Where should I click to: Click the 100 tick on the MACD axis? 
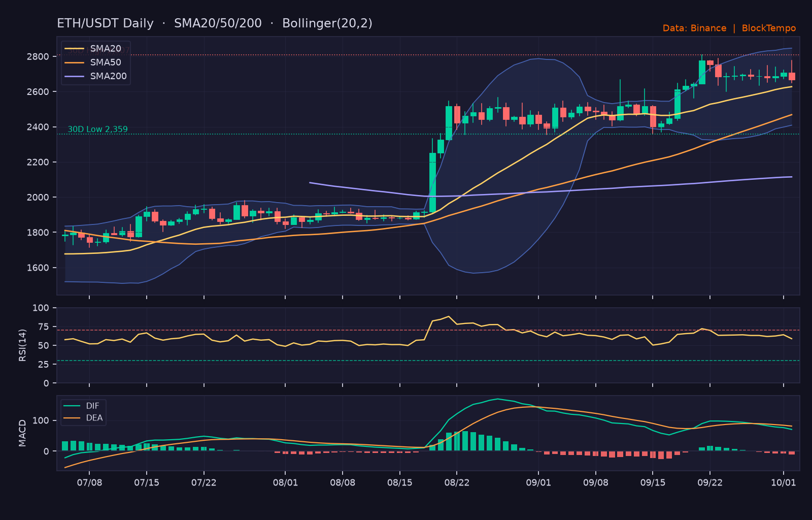point(41,421)
